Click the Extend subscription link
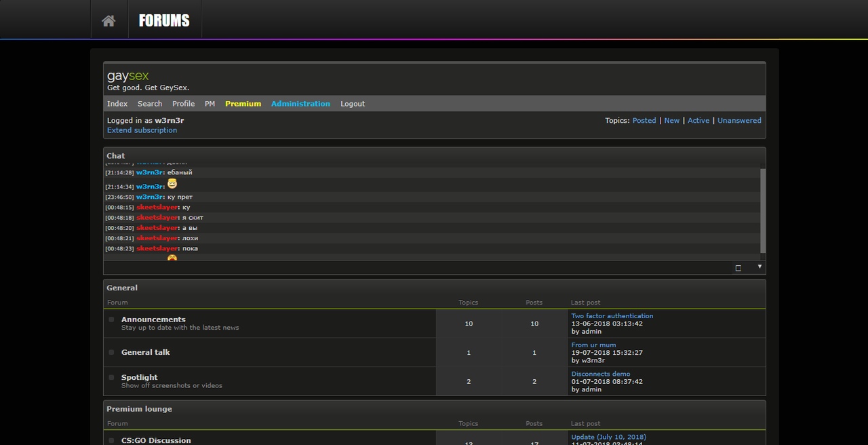Viewport: 868px width, 445px height. point(142,130)
